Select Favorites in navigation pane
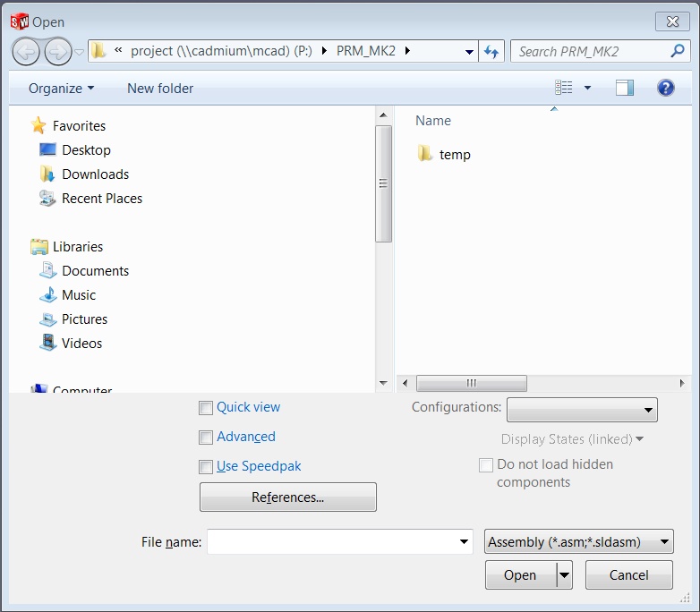The width and height of the screenshot is (700, 612). pyautogui.click(x=79, y=126)
